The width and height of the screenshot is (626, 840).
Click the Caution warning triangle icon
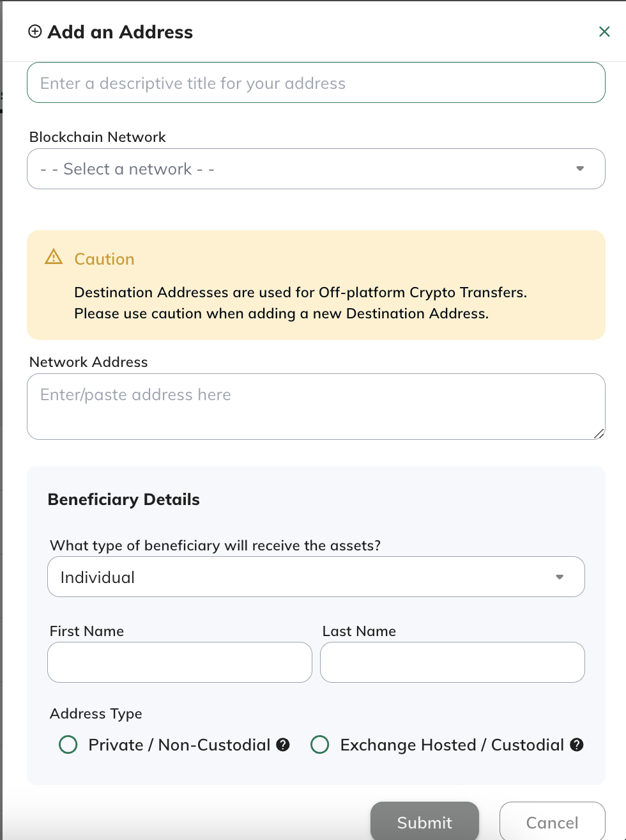tap(54, 257)
